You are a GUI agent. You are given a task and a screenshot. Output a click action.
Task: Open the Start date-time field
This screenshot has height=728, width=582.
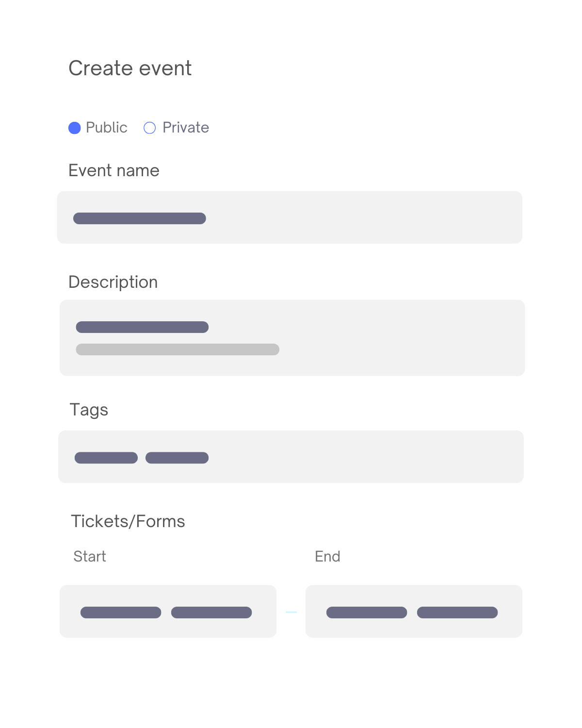(x=168, y=612)
